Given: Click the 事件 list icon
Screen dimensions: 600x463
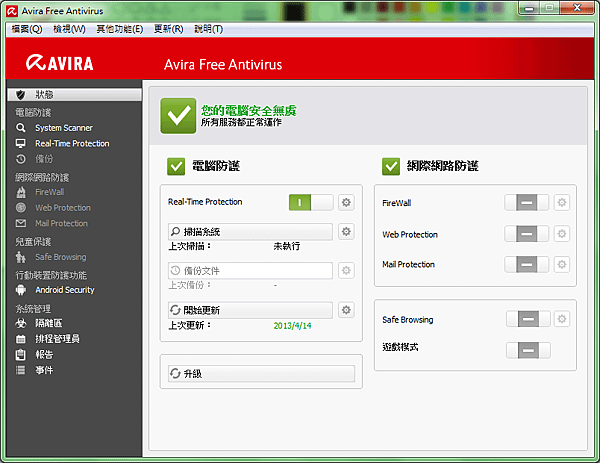Looking at the screenshot, I should click(21, 370).
